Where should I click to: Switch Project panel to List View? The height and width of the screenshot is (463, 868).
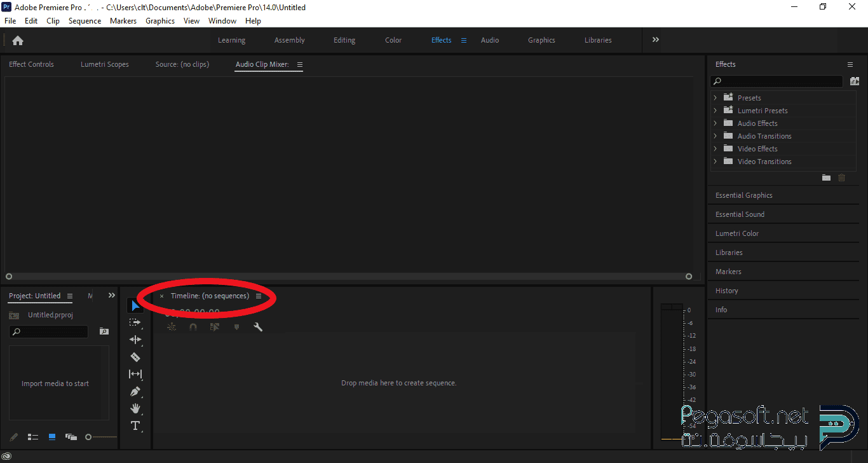tap(33, 437)
